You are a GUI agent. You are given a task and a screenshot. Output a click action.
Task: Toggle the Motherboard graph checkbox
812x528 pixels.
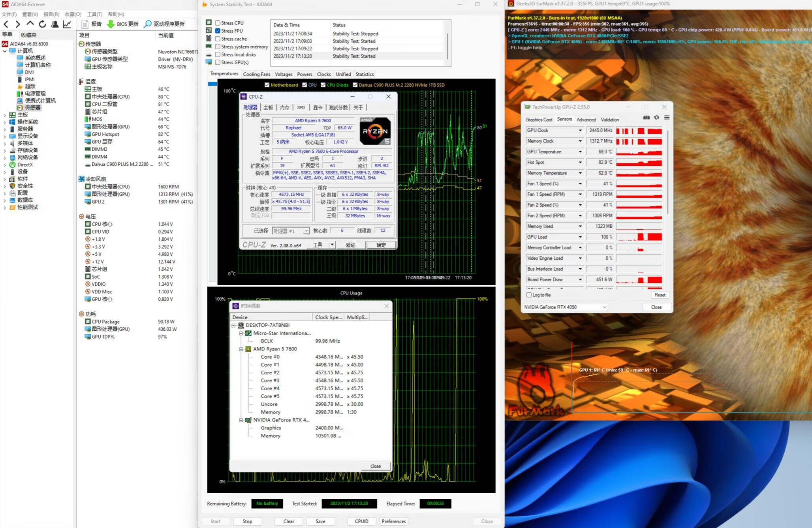point(267,85)
